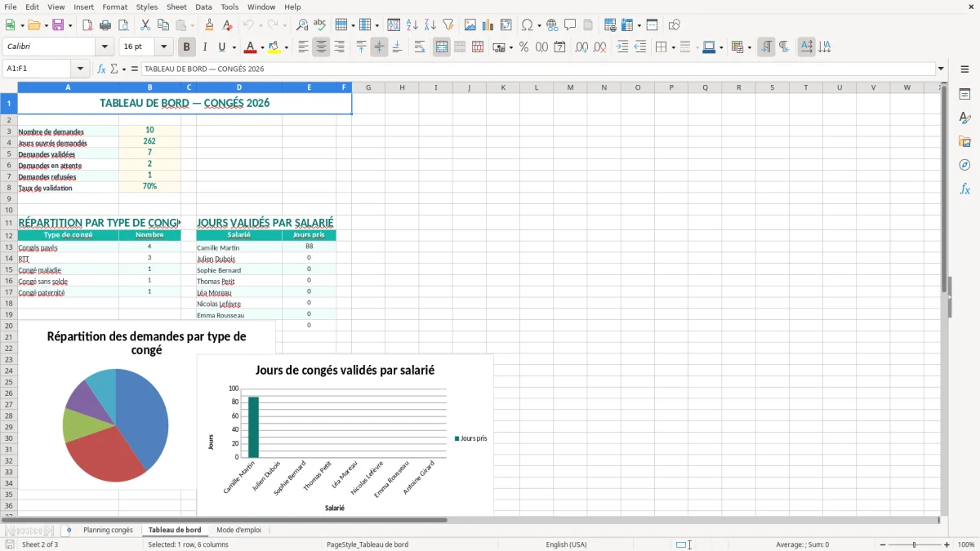Image resolution: width=980 pixels, height=551 pixels.
Task: Toggle Center Vertically alignment
Action: point(379,47)
